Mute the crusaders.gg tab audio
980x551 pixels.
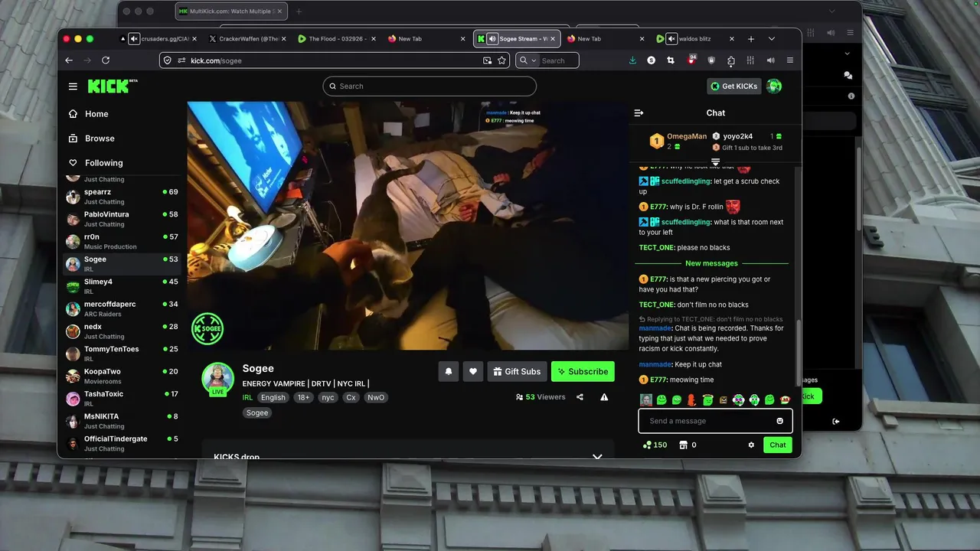135,39
